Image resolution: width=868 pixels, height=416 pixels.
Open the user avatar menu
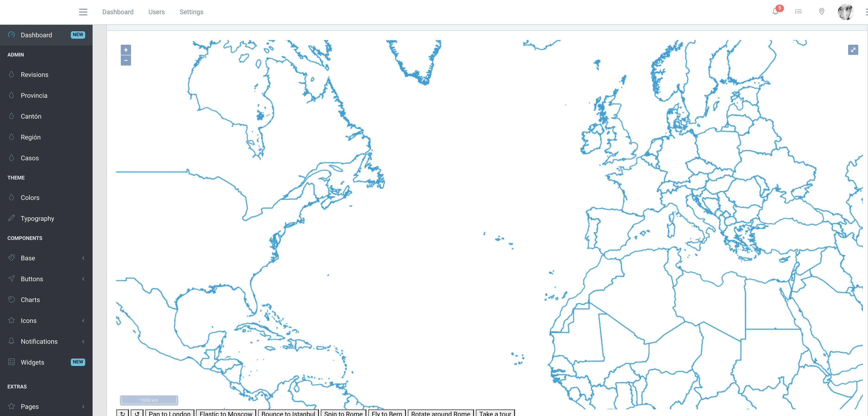point(846,12)
